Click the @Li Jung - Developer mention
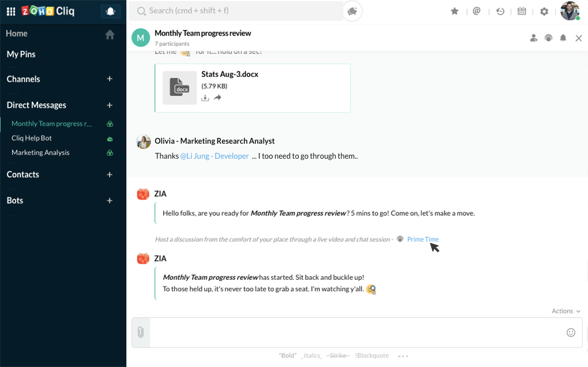The image size is (588, 367). pos(214,156)
